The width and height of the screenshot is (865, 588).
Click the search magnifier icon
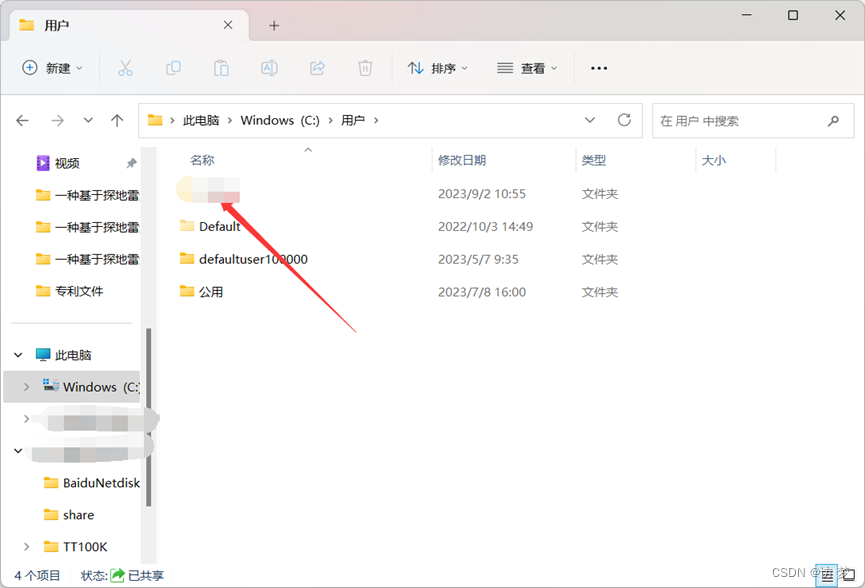(x=834, y=120)
